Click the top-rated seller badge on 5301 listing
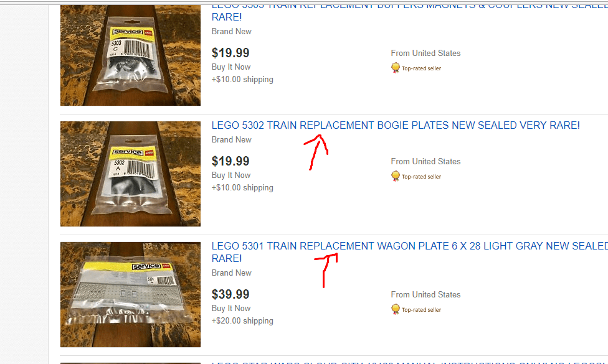The width and height of the screenshot is (608, 364). (395, 310)
